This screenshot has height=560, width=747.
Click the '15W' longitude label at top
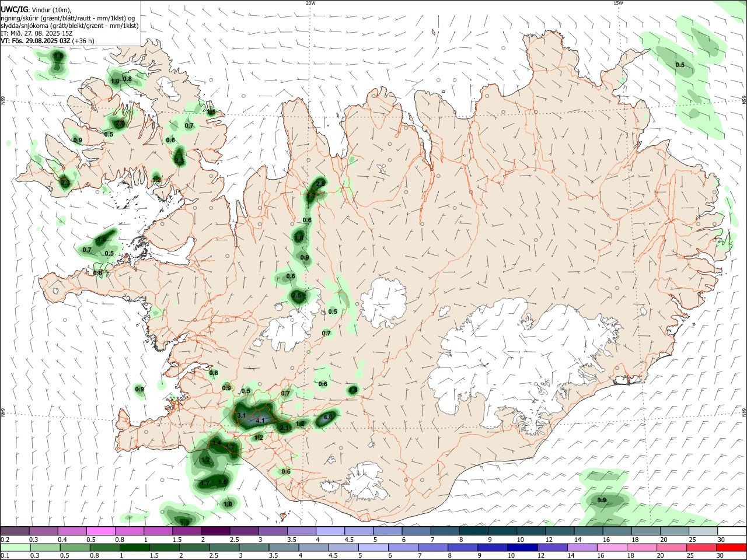pos(618,3)
